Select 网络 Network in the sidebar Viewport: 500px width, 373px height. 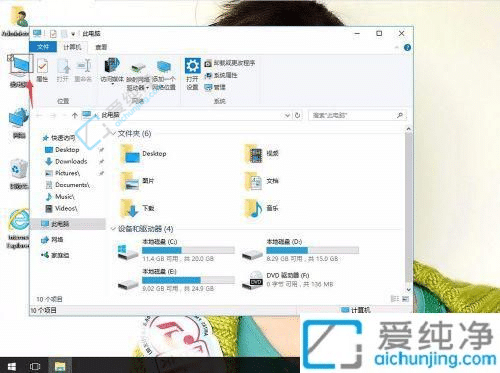[52, 239]
